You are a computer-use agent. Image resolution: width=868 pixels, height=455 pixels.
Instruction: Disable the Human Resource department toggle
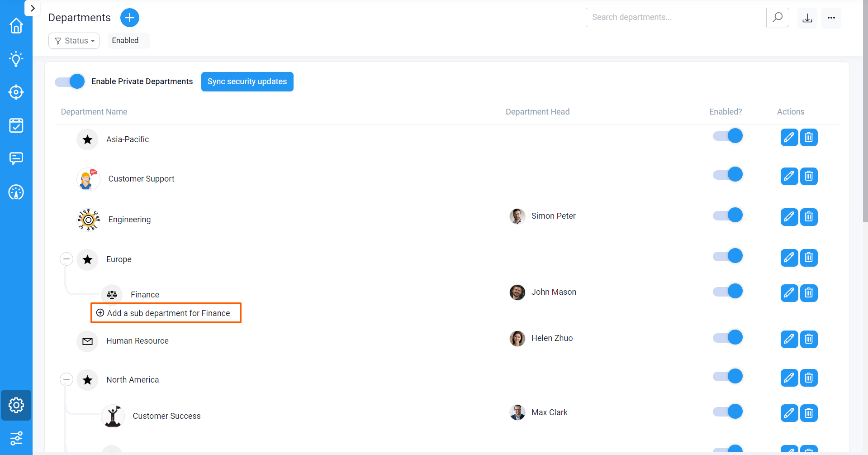(x=727, y=337)
